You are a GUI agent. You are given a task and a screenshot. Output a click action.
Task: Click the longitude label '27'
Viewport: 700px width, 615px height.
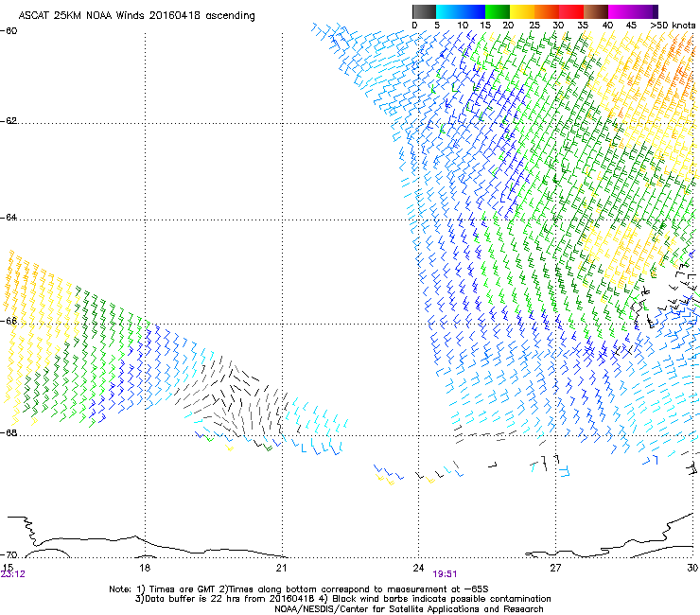pyautogui.click(x=555, y=568)
